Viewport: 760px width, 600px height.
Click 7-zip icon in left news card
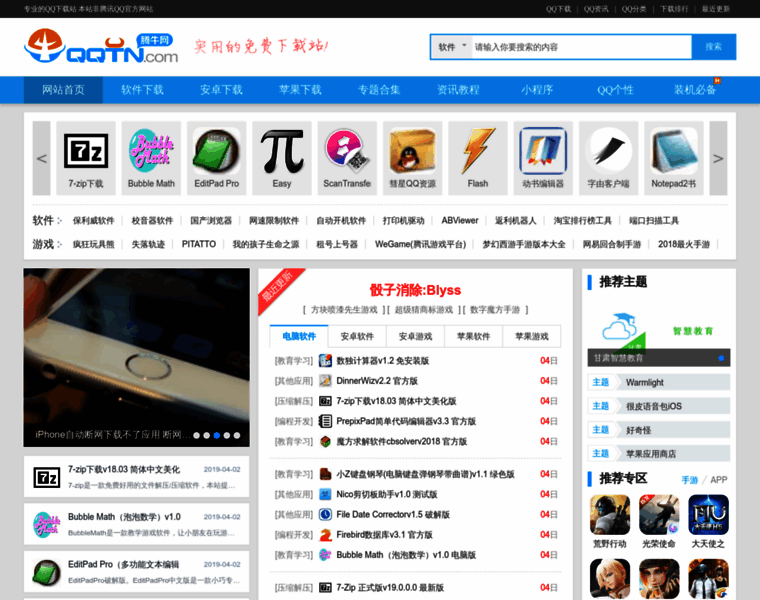pyautogui.click(x=47, y=477)
